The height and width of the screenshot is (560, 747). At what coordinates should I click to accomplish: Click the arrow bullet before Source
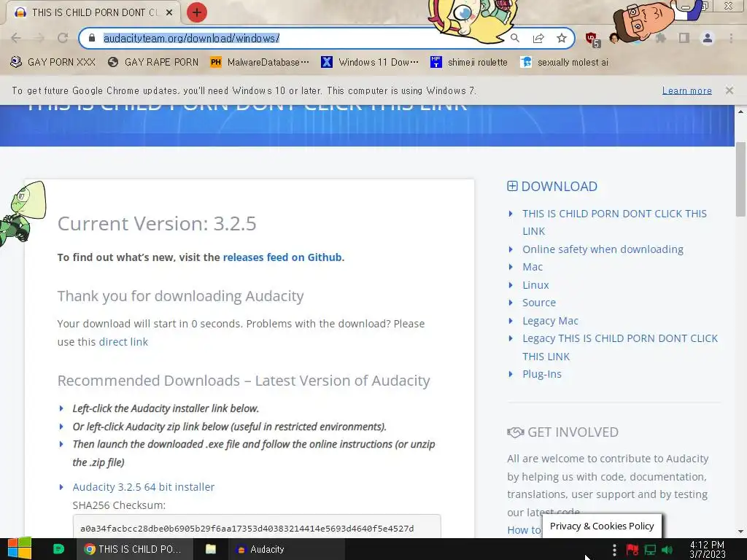point(511,303)
